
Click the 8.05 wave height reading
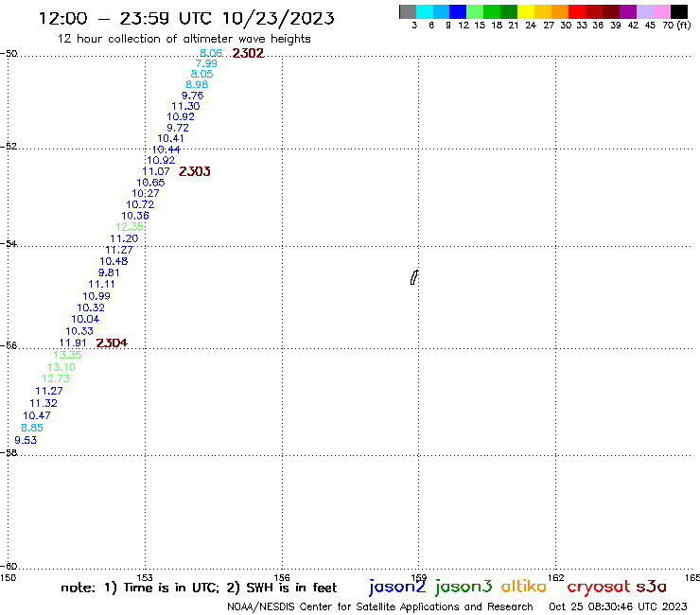[201, 74]
